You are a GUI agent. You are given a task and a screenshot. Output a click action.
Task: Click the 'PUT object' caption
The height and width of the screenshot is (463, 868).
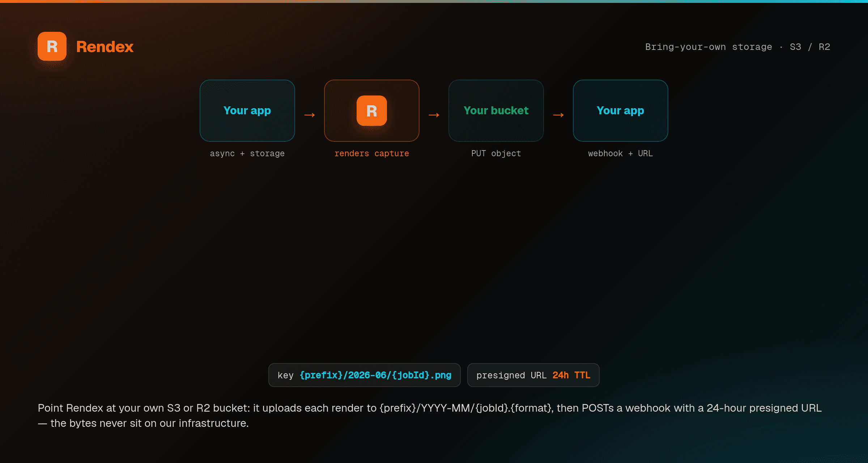pos(496,153)
